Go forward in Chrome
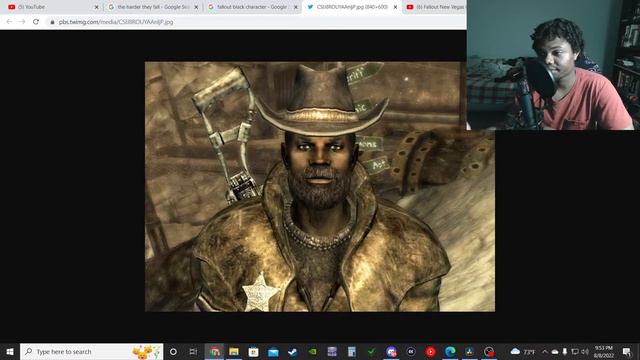Screen dimensions: 640x360 [22, 22]
